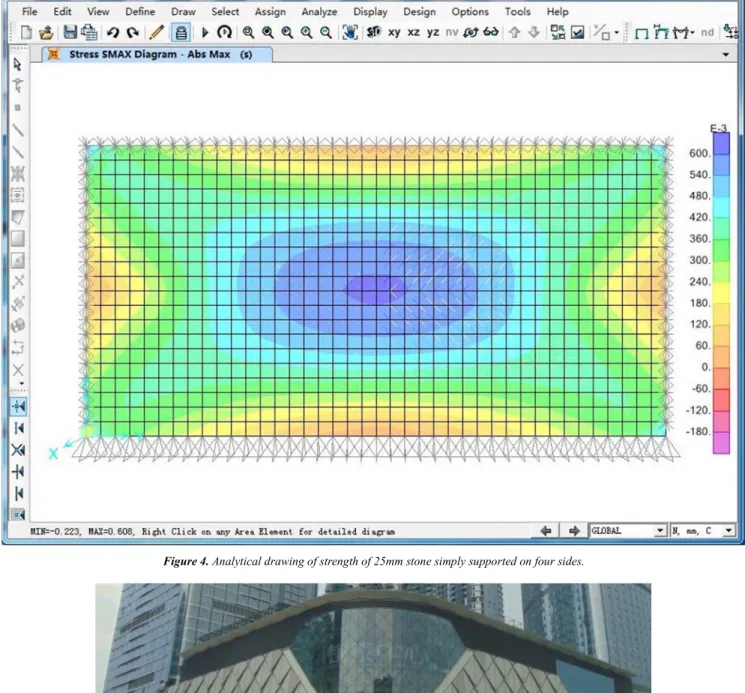Select the Draw Rectangular Area tool

pyautogui.click(x=18, y=238)
